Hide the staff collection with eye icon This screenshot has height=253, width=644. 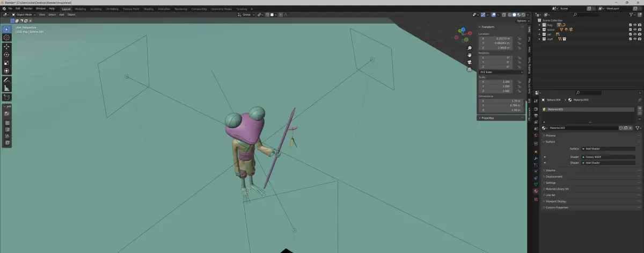635,39
